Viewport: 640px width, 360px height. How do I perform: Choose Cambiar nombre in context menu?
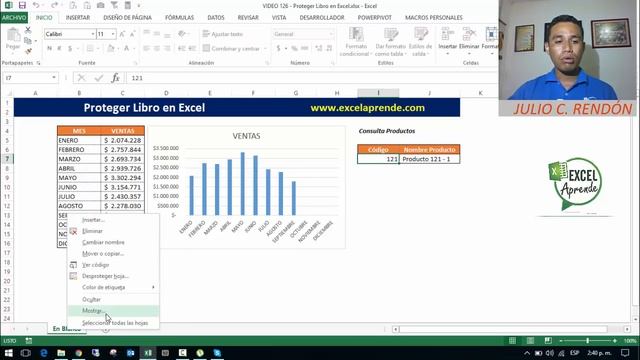(x=113, y=242)
